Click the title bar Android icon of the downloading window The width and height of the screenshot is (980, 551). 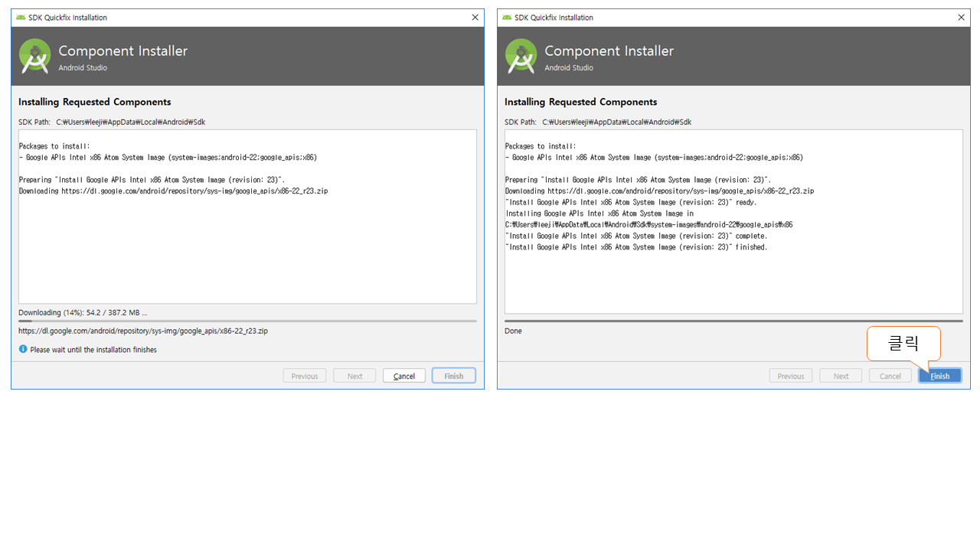21,18
